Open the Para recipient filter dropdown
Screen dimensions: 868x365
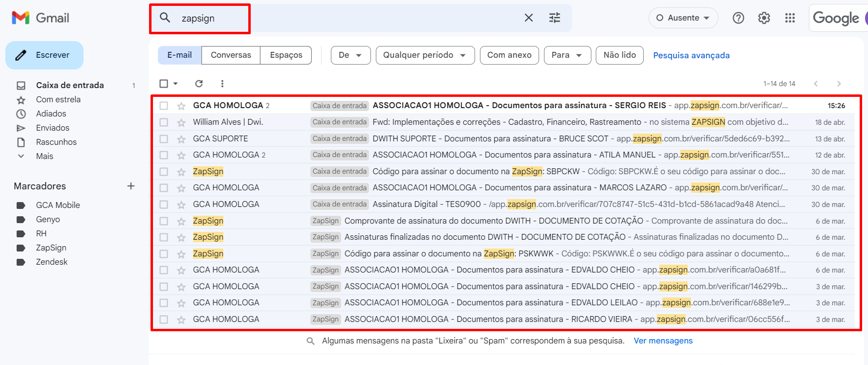click(567, 55)
